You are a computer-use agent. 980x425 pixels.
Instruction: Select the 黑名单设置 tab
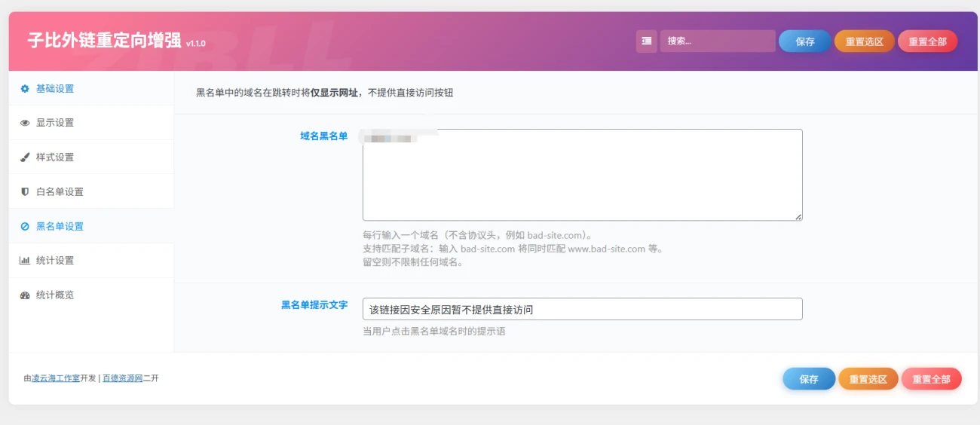click(x=91, y=226)
